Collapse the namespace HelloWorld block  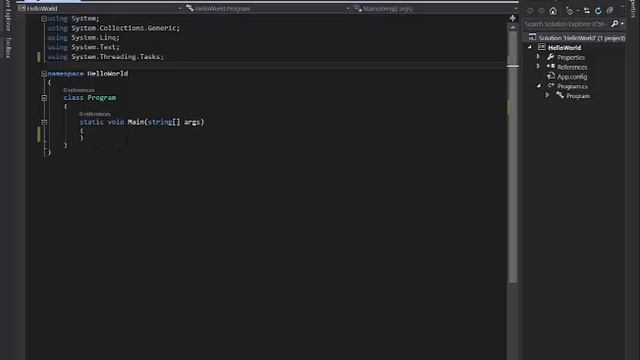click(44, 74)
